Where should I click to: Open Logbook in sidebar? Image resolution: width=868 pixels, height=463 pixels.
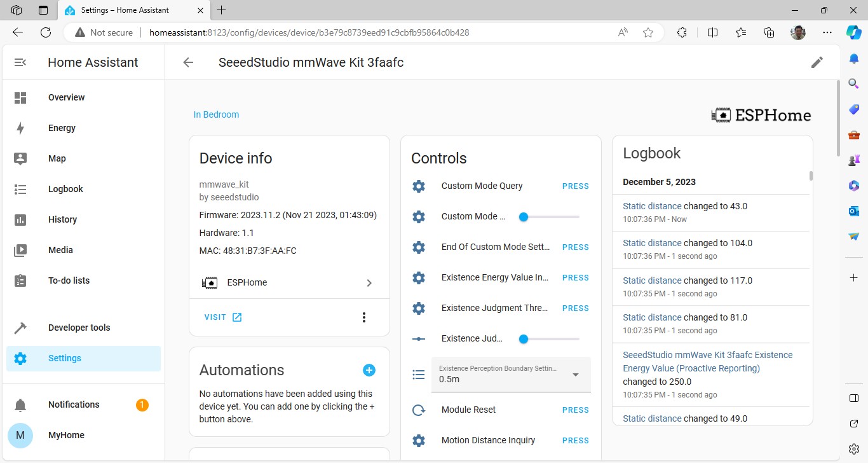pyautogui.click(x=83, y=189)
